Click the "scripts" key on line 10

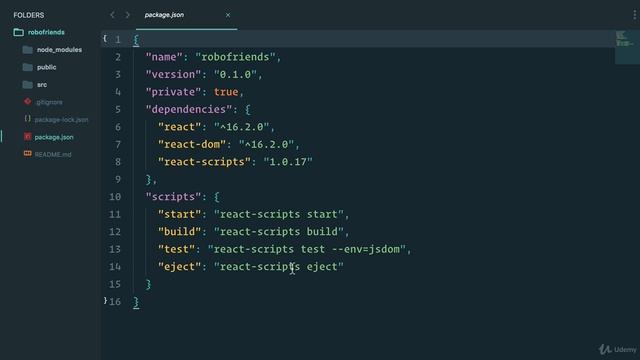[173, 197]
